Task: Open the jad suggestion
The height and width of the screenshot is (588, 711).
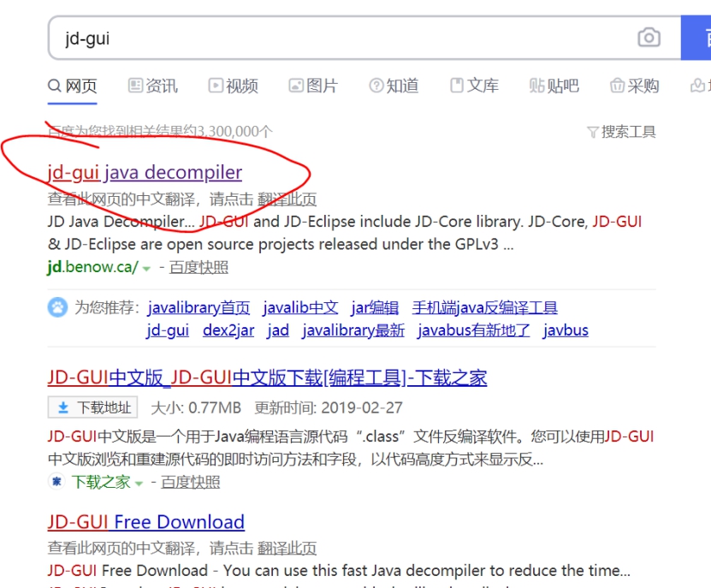Action: point(278,330)
